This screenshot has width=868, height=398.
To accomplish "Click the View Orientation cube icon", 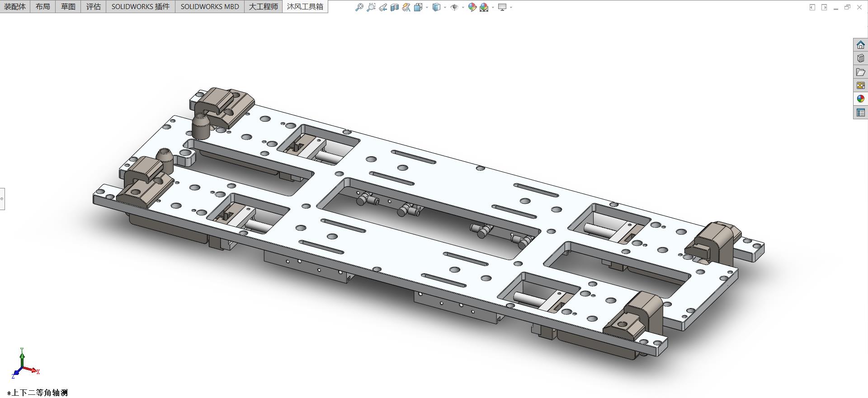I will click(418, 7).
